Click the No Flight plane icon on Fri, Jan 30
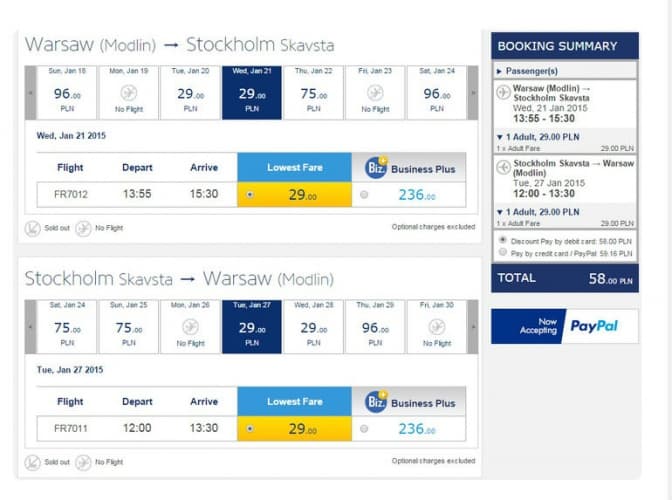 click(x=436, y=325)
